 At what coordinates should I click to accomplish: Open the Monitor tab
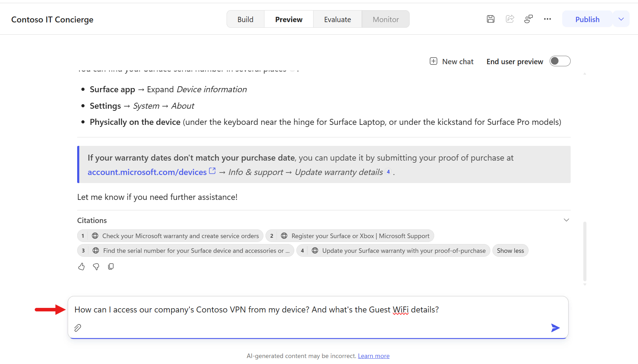pos(385,20)
